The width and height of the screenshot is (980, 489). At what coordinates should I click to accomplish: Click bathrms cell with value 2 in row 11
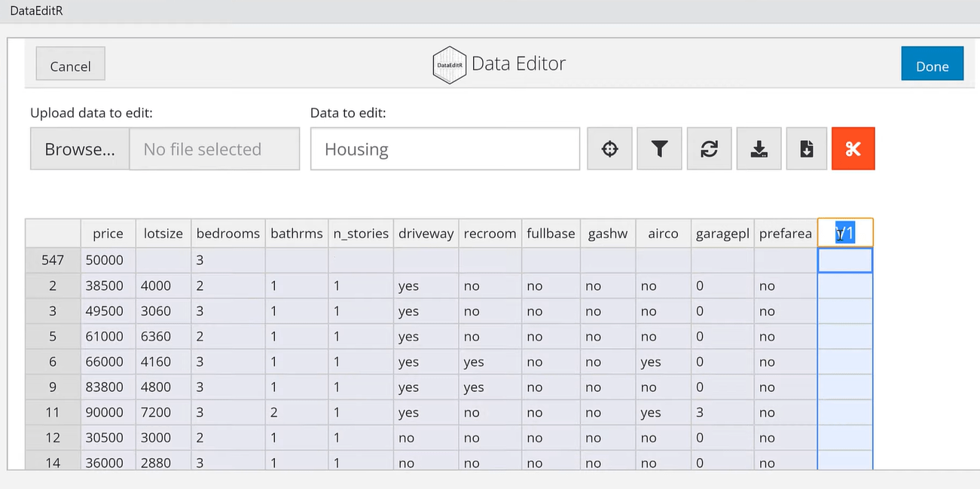(x=297, y=412)
